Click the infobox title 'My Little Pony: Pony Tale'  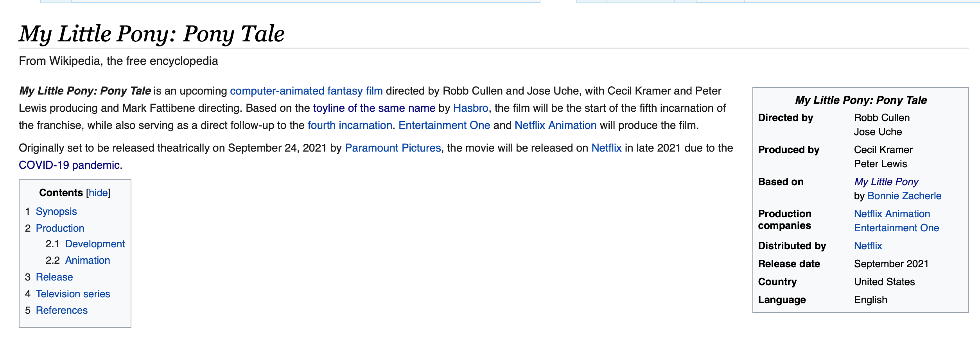861,100
